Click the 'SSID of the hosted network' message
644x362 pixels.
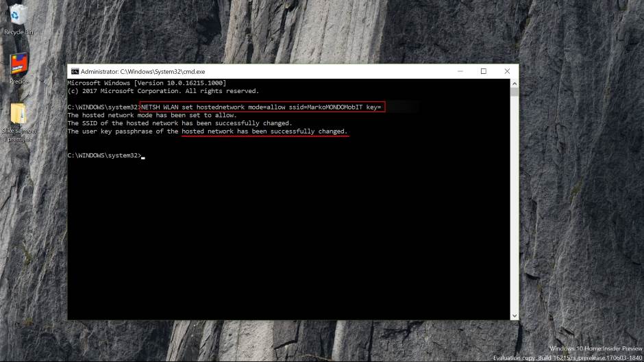(179, 123)
